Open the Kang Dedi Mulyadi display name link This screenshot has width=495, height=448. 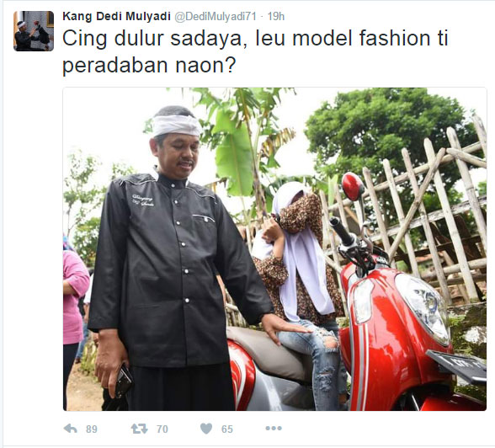click(x=116, y=16)
